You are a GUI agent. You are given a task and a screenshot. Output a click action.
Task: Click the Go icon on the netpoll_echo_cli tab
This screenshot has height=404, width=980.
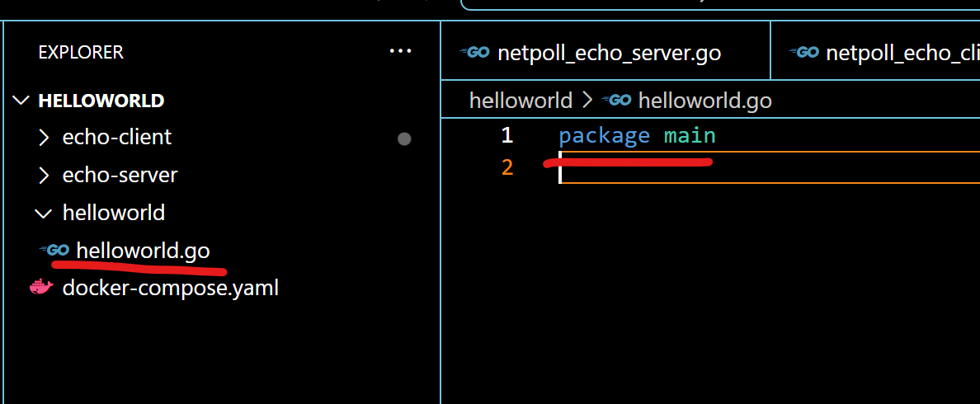click(804, 53)
